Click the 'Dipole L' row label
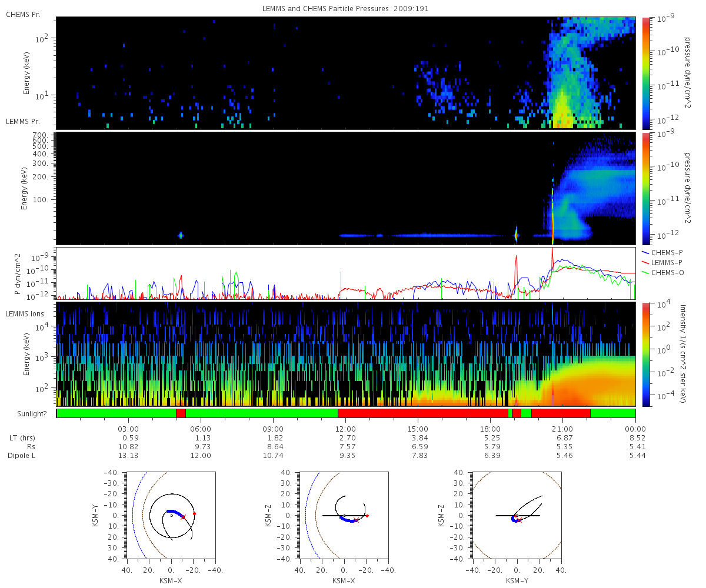This screenshot has width=706, height=588. [23, 455]
